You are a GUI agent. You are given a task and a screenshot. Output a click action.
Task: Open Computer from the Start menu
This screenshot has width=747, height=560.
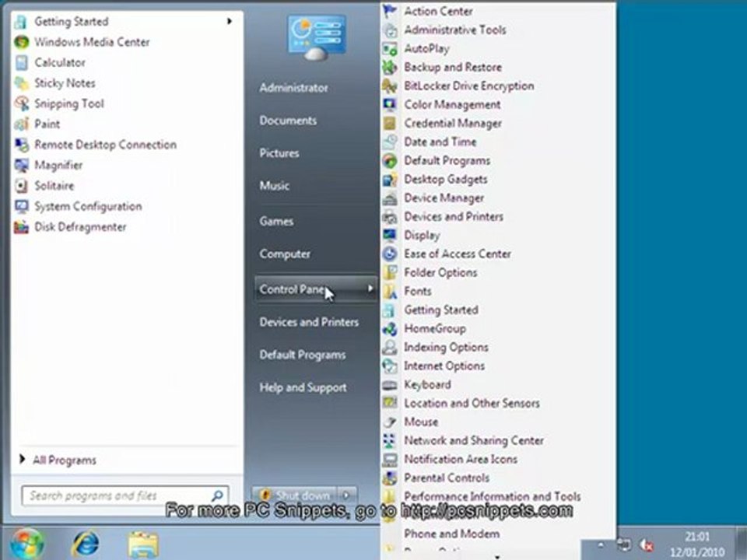tap(285, 254)
